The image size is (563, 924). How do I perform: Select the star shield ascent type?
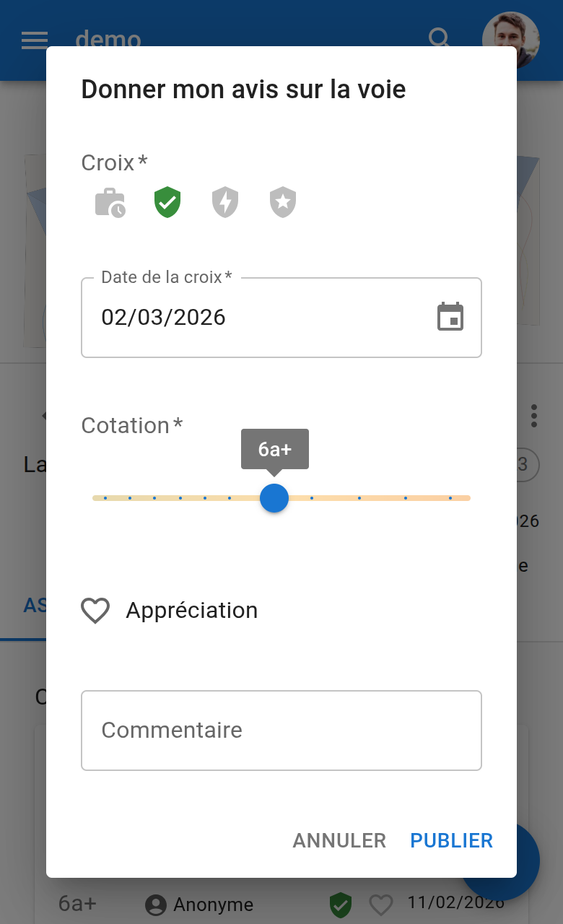282,202
